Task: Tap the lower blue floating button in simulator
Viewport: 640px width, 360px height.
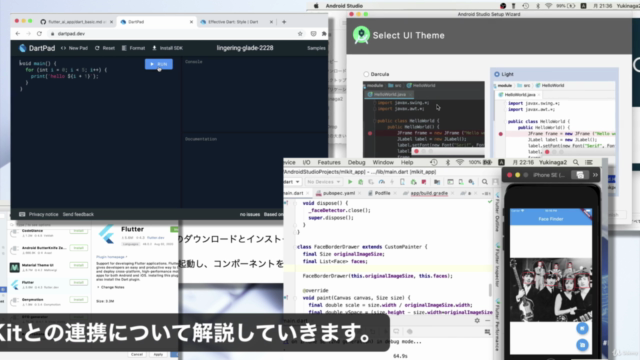Action: coord(582,345)
